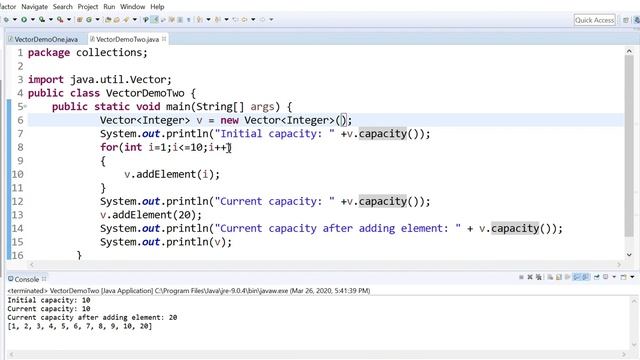640x360 pixels.
Task: Open the Window menu
Action: 132,7
